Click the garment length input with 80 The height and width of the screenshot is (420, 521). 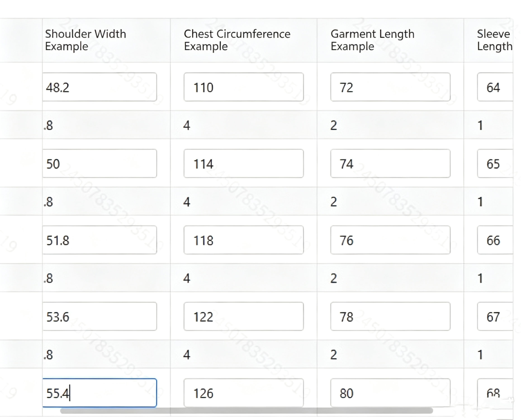(391, 393)
